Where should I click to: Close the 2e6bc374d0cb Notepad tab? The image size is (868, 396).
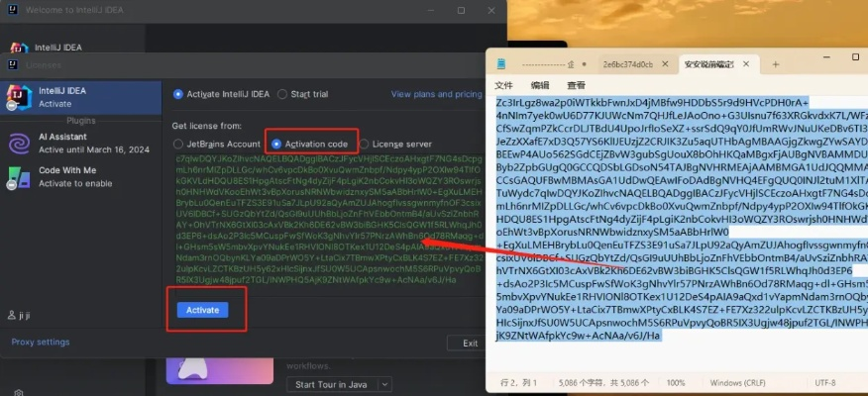click(x=666, y=64)
